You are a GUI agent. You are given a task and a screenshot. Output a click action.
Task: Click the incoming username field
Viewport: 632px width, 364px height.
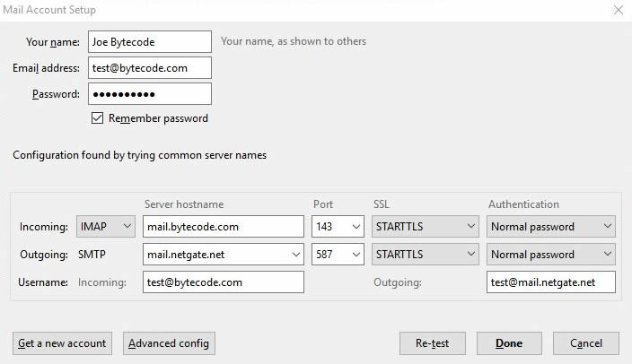click(224, 282)
